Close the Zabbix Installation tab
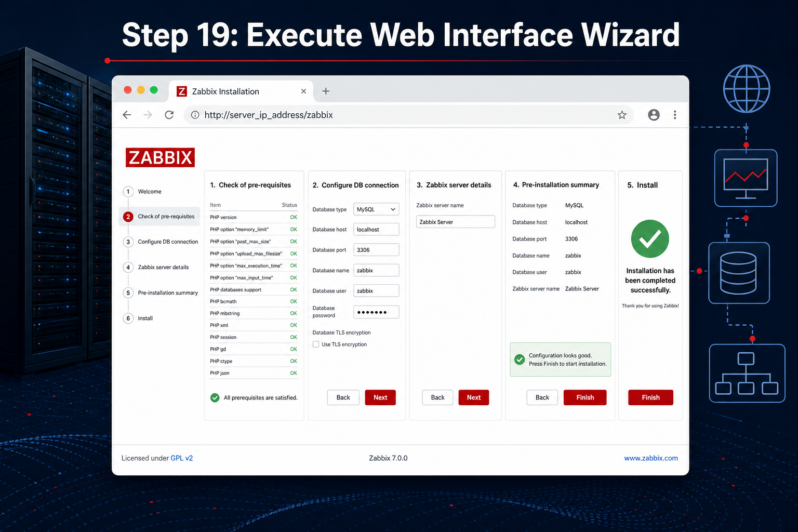This screenshot has width=798, height=532. point(303,91)
